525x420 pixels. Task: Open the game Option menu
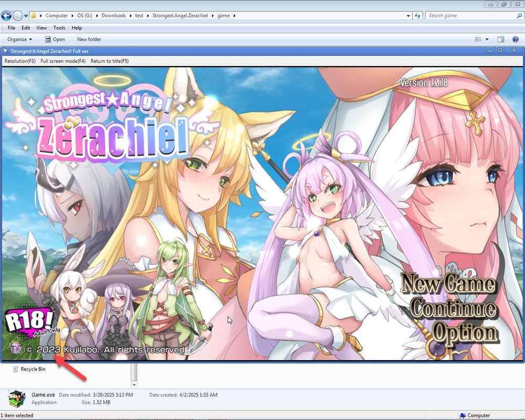point(464,332)
